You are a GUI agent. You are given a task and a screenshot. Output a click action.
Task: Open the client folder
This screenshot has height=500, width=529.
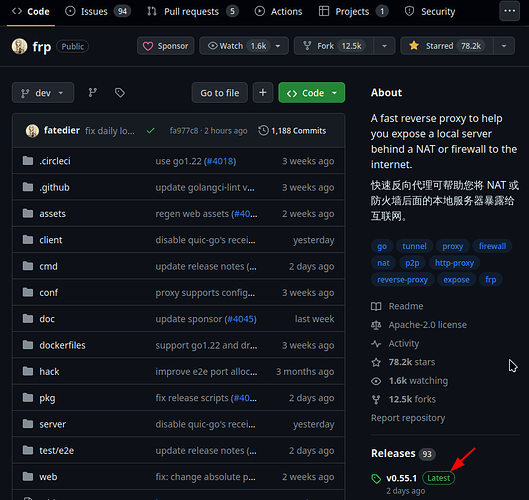[x=51, y=240]
